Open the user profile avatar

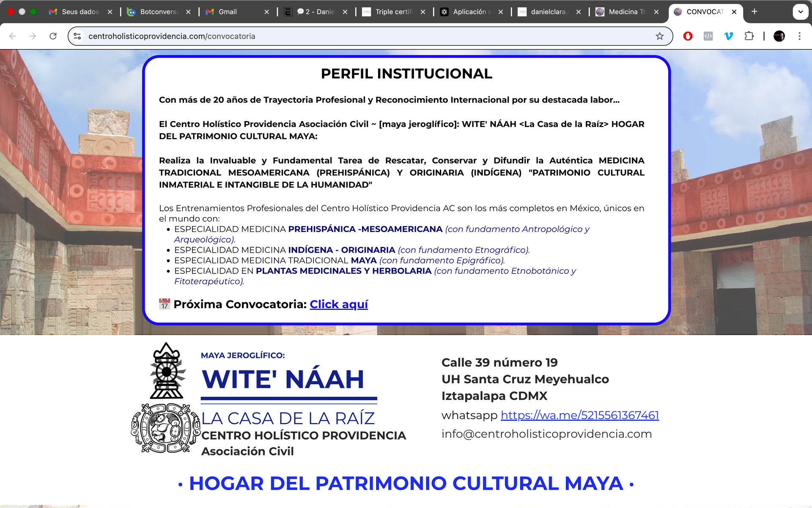(x=779, y=36)
